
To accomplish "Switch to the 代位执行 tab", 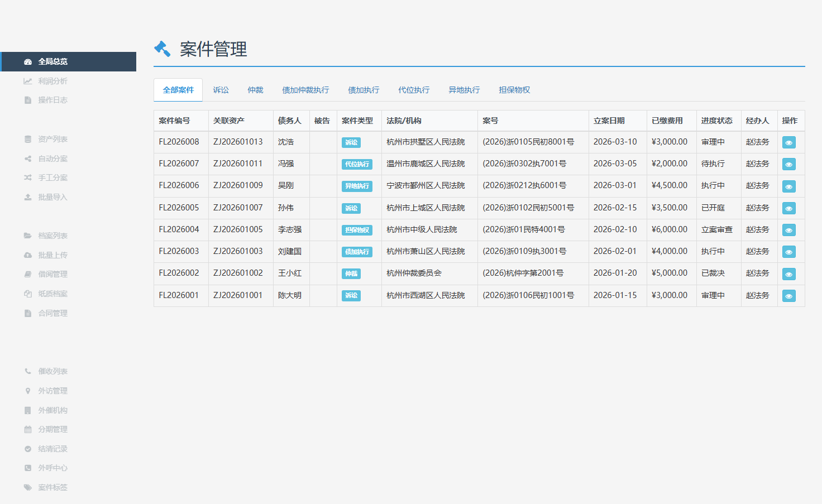I will pos(414,90).
